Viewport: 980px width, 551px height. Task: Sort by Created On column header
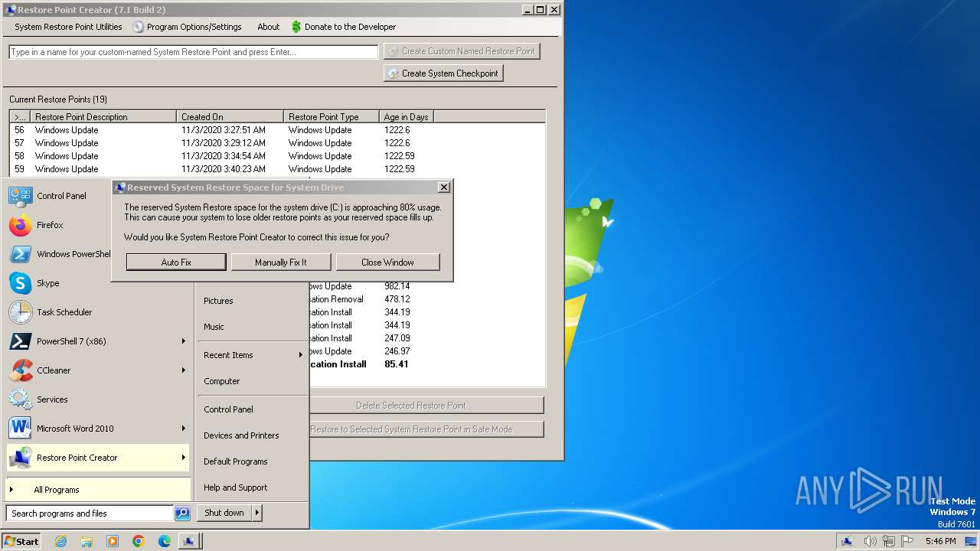click(230, 117)
